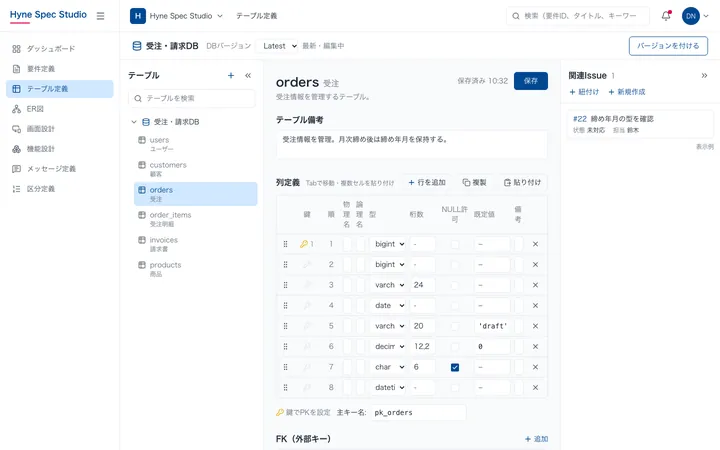Toggle the key icon on row 5
Image resolution: width=720 pixels, height=450 pixels.
[307, 326]
